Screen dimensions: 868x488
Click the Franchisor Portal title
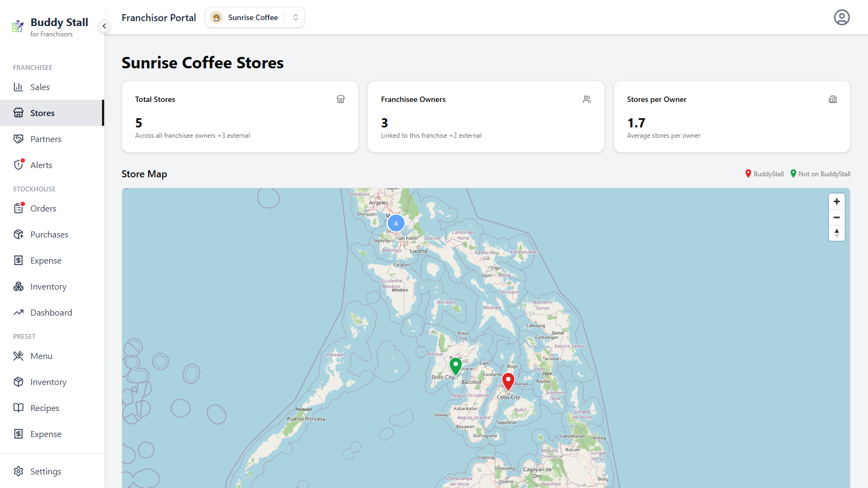[x=159, y=18]
